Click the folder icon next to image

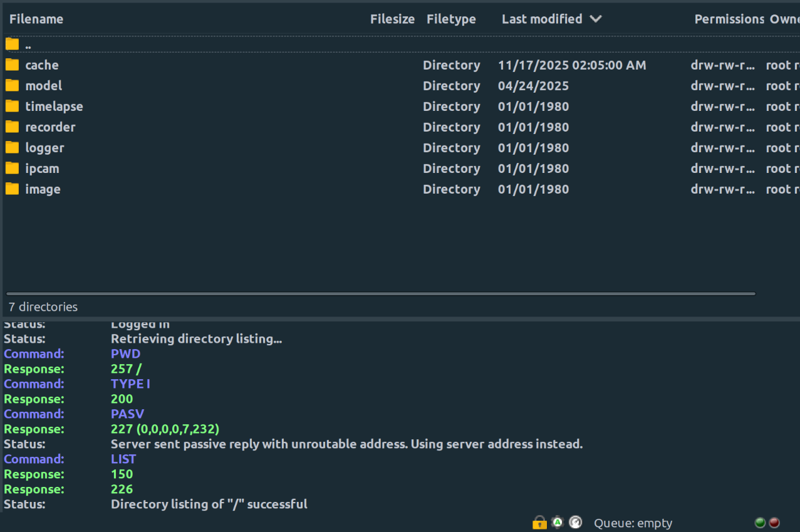coord(11,189)
